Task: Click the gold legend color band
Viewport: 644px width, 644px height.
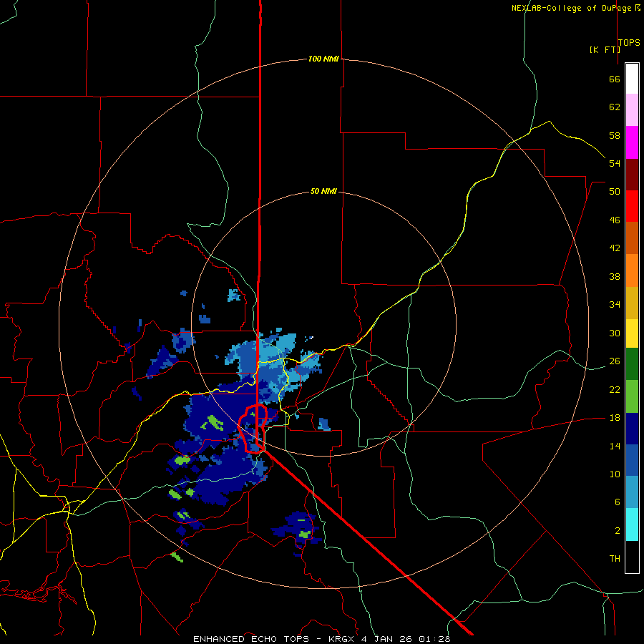Action: (x=632, y=303)
